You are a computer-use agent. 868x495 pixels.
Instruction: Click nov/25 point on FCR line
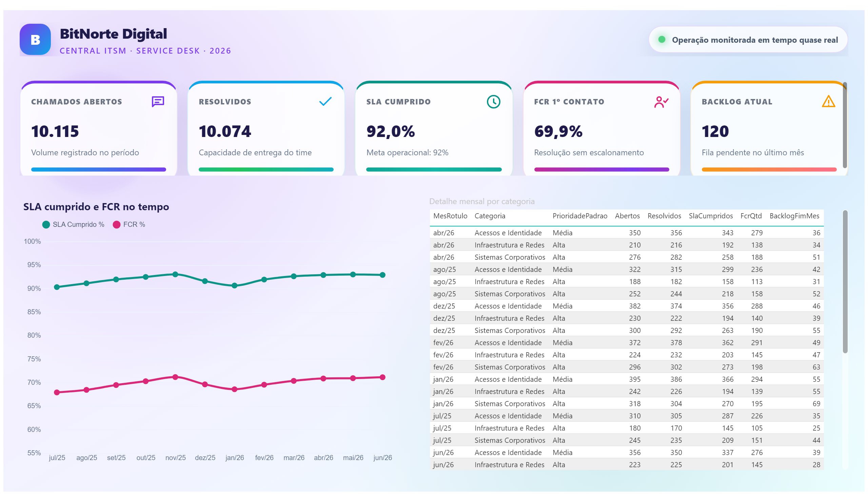coord(175,377)
